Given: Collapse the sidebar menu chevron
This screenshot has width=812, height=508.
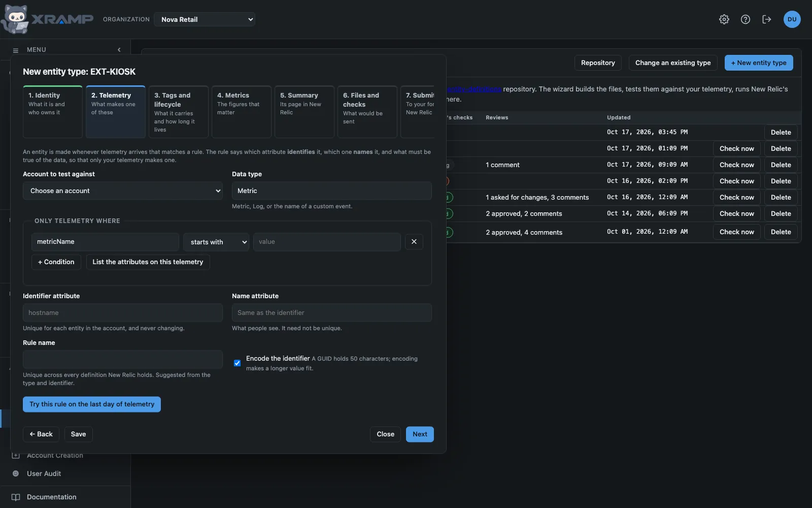Looking at the screenshot, I should [x=119, y=50].
